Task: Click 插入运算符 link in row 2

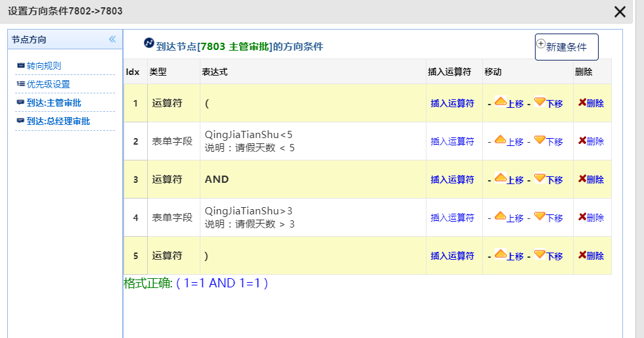Action: 452,141
